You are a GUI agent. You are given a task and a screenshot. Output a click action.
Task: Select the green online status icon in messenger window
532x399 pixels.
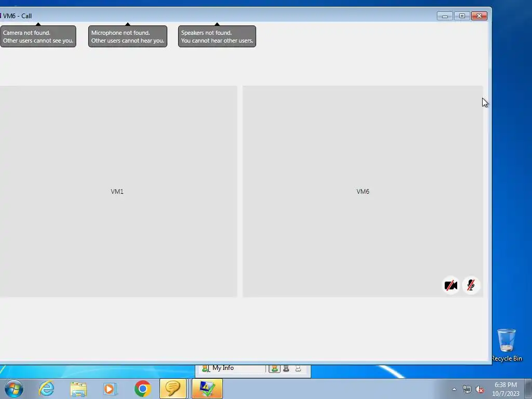click(274, 368)
